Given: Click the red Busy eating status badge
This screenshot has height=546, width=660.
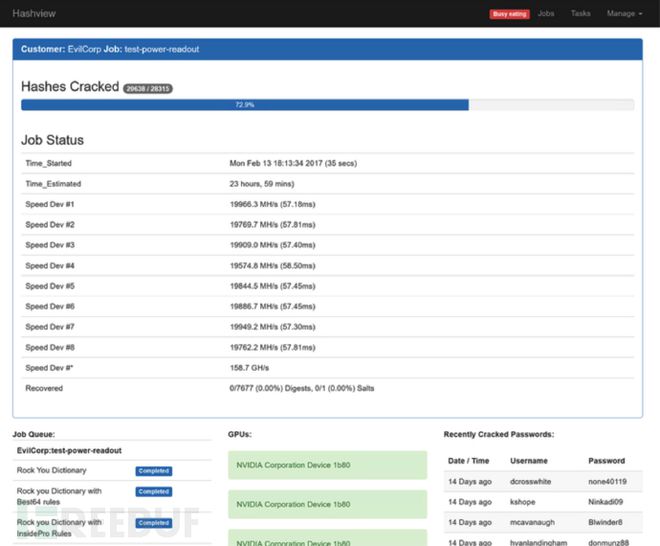Looking at the screenshot, I should pyautogui.click(x=509, y=14).
